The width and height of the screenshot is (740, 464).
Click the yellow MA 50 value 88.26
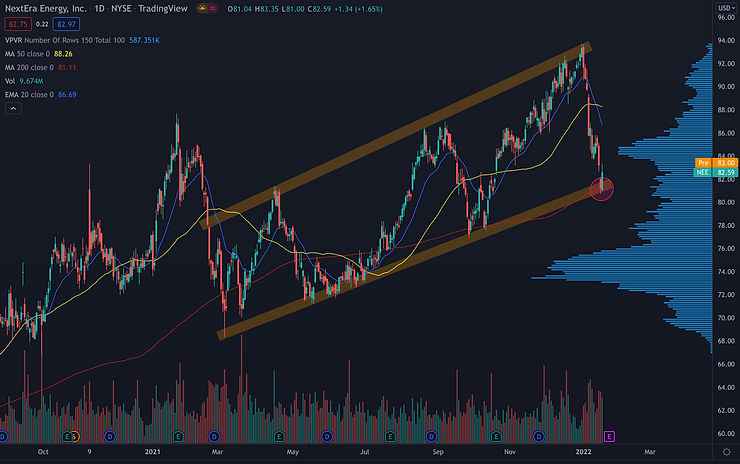[63, 54]
